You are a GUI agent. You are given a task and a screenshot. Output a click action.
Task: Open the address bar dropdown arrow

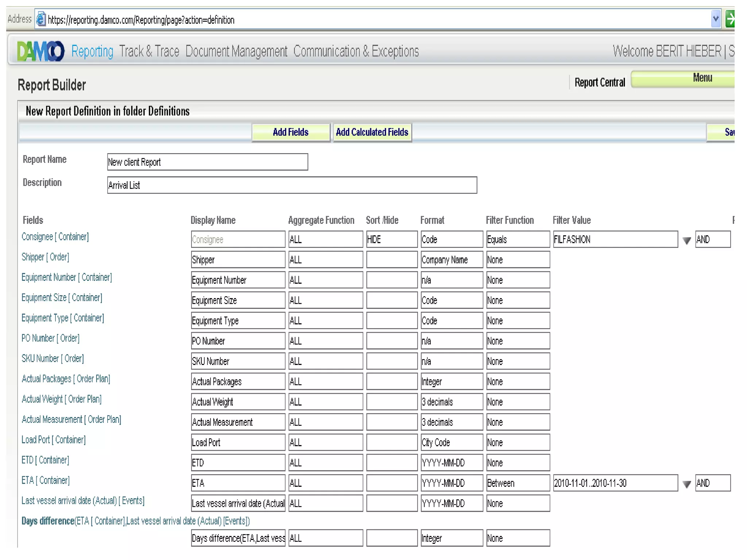click(x=715, y=19)
